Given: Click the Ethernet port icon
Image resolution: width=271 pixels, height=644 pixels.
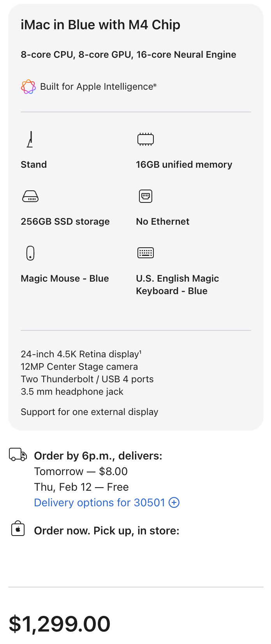Looking at the screenshot, I should coord(146,196).
